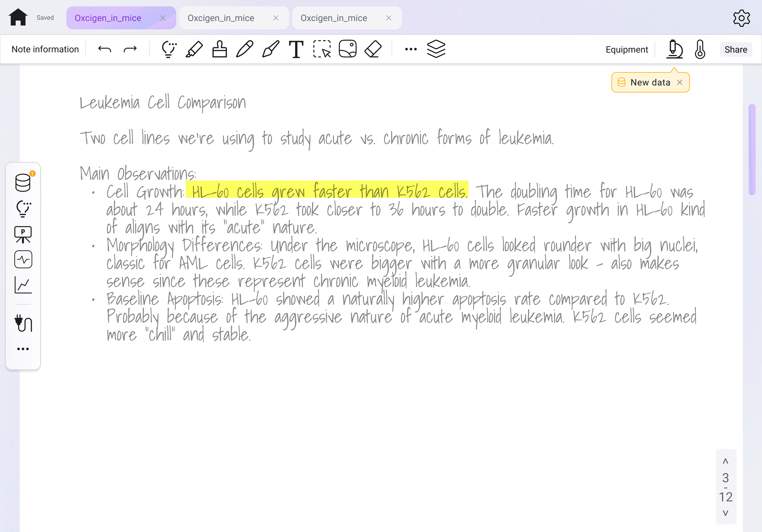This screenshot has width=762, height=532.
Task: Open the database icon in sidebar
Action: [x=23, y=182]
